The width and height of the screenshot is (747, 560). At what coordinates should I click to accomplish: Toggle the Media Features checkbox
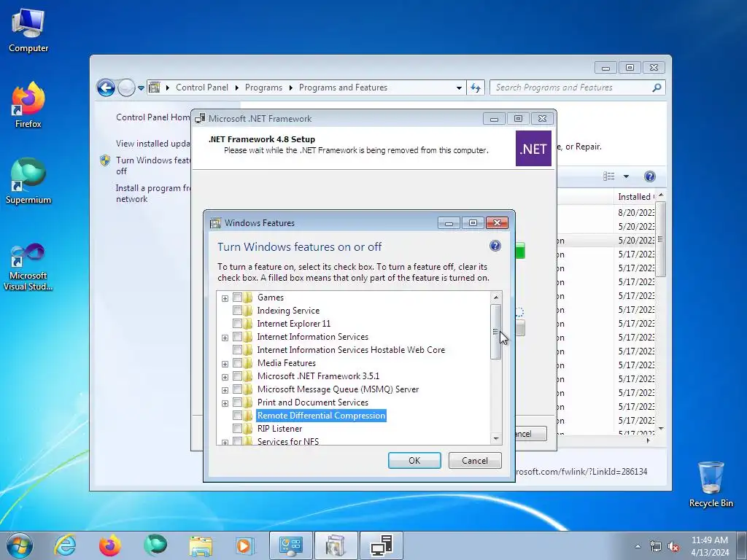(237, 363)
